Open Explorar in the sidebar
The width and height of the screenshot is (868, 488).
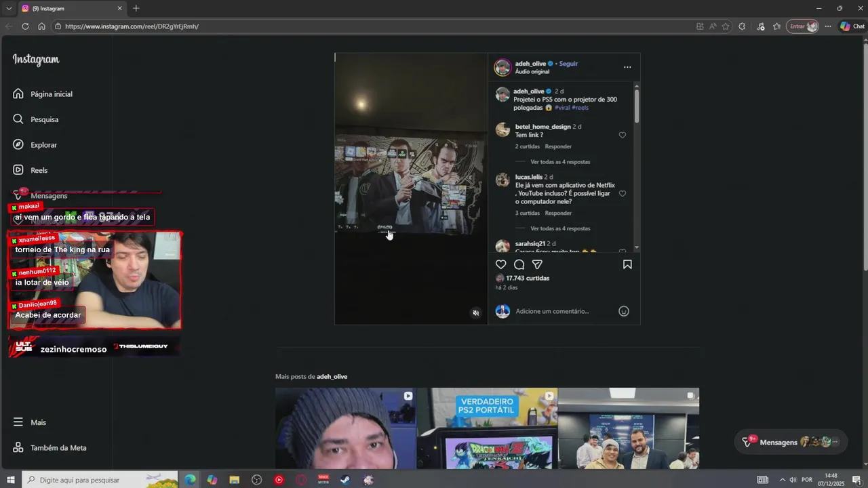click(35, 145)
